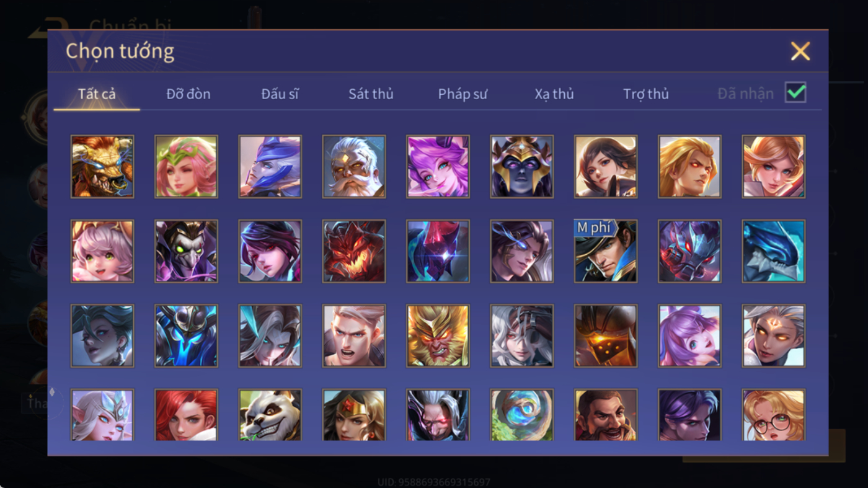The height and width of the screenshot is (488, 868).
Task: Select the 'Tất cả' tab
Action: [97, 94]
